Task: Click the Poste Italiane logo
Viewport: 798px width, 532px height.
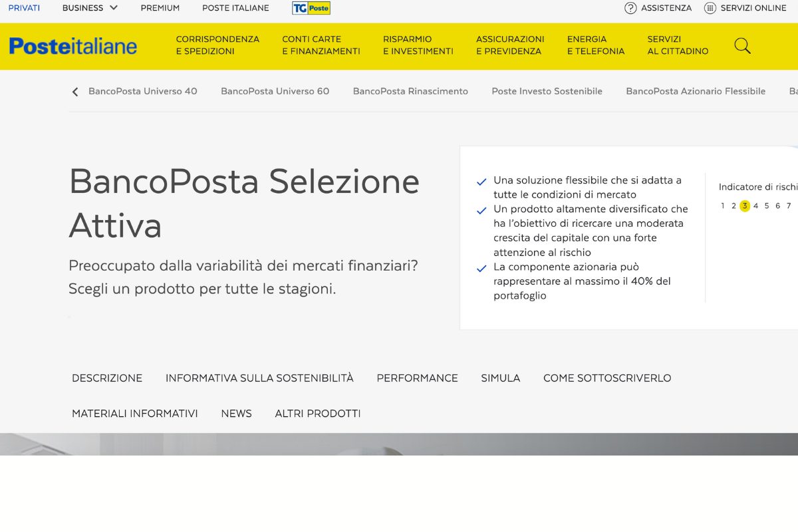Action: 73,46
